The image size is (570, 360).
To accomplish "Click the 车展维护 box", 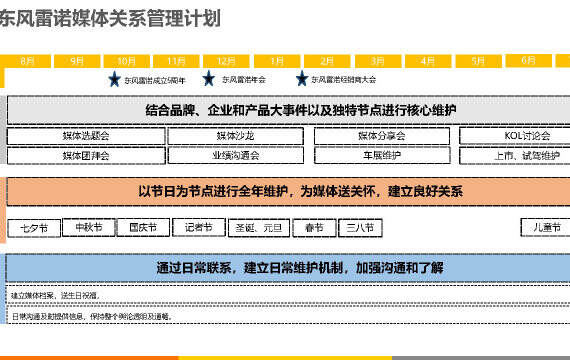I will click(382, 156).
